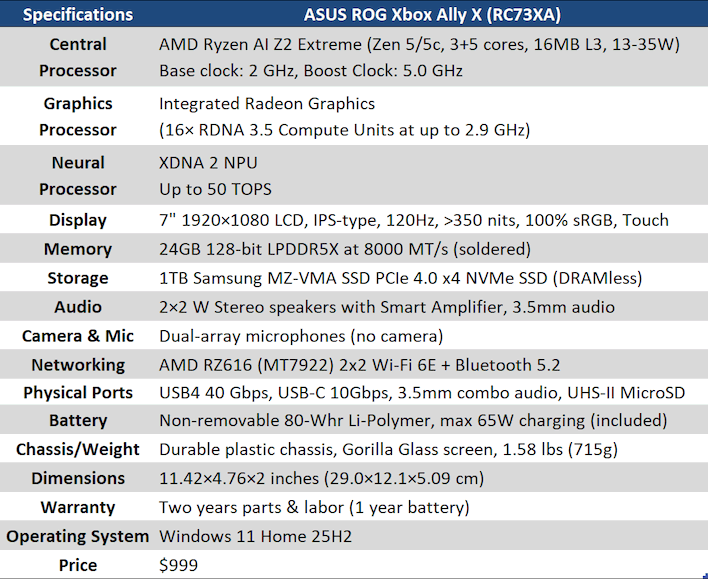
Task: Click the Chassis/Weight row label
Action: pos(78,450)
